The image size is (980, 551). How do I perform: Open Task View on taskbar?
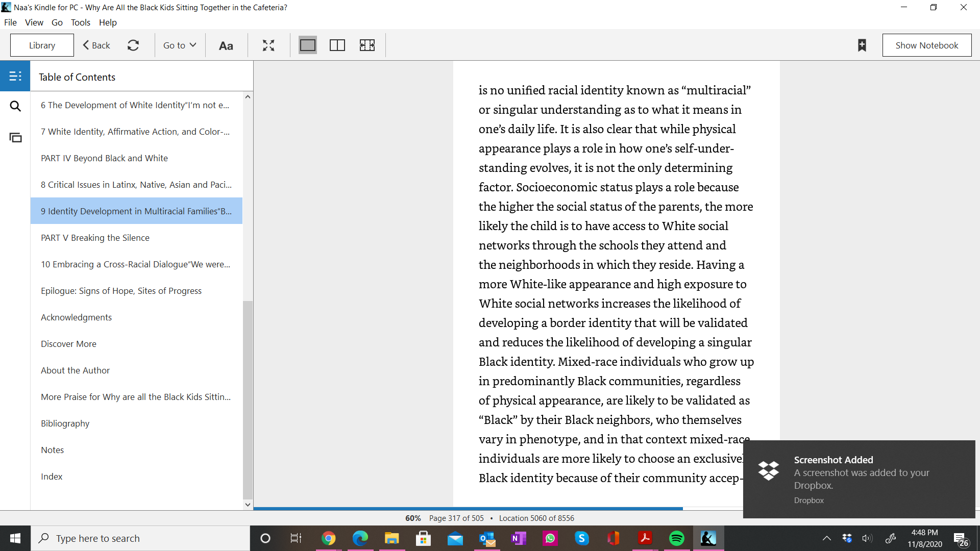[x=296, y=538]
